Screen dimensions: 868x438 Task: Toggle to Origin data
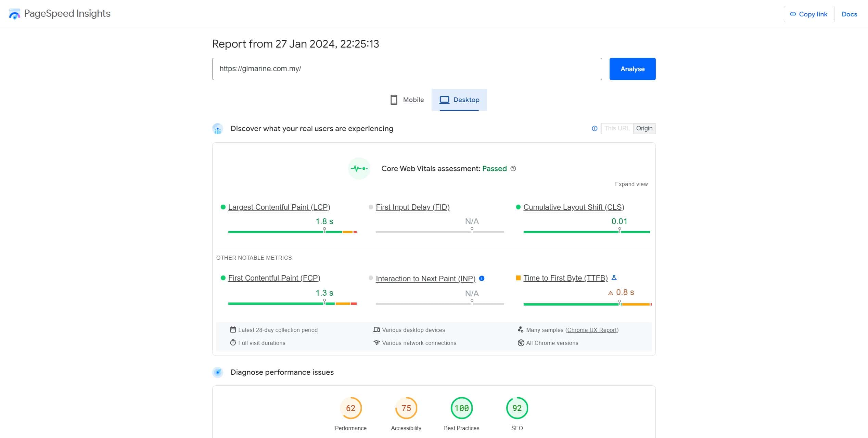644,128
